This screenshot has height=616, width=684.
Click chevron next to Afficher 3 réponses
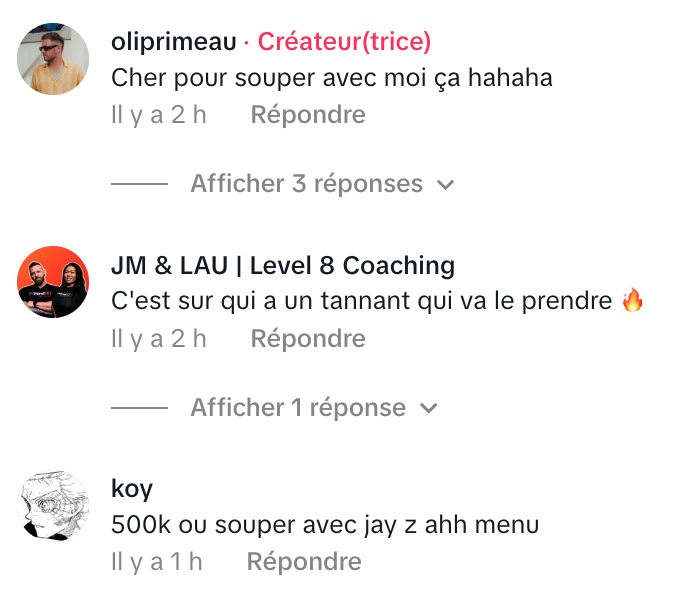pyautogui.click(x=445, y=185)
